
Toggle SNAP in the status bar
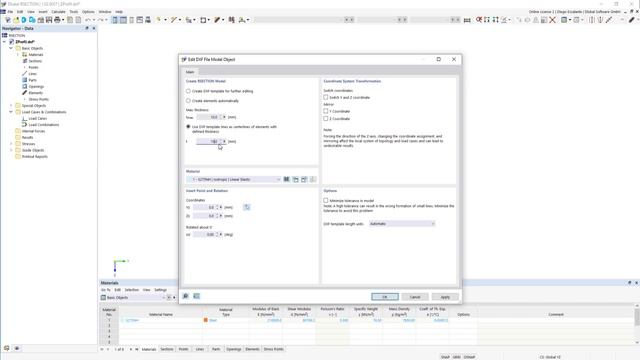coord(445,357)
